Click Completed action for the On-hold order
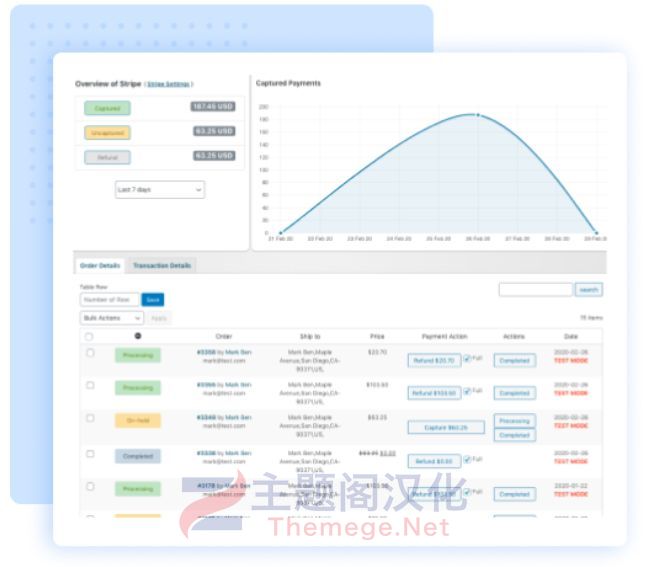649x567 pixels. point(514,435)
